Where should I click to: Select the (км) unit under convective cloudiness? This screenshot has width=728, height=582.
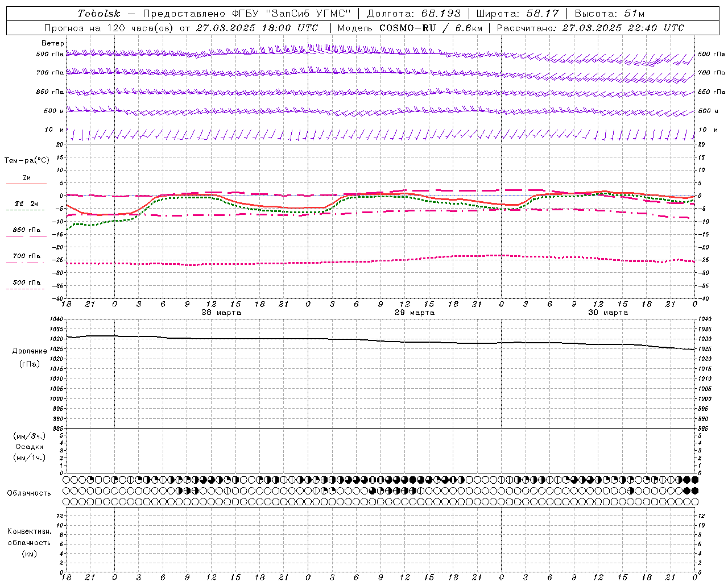29,554
